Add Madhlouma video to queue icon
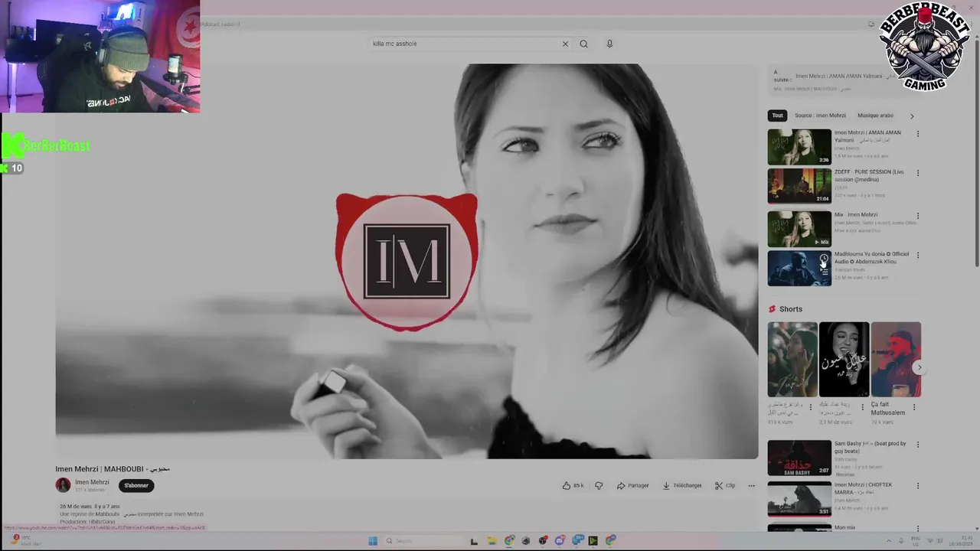 click(x=825, y=271)
